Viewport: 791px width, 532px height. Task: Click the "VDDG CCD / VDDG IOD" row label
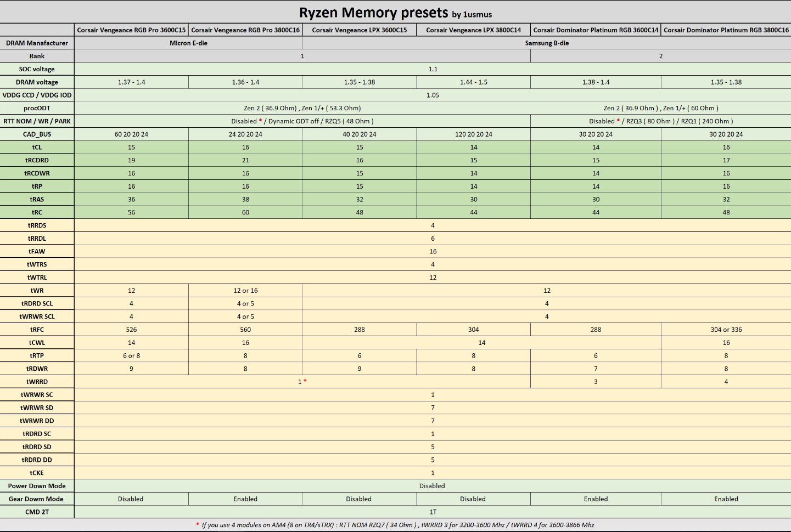[x=37, y=95]
